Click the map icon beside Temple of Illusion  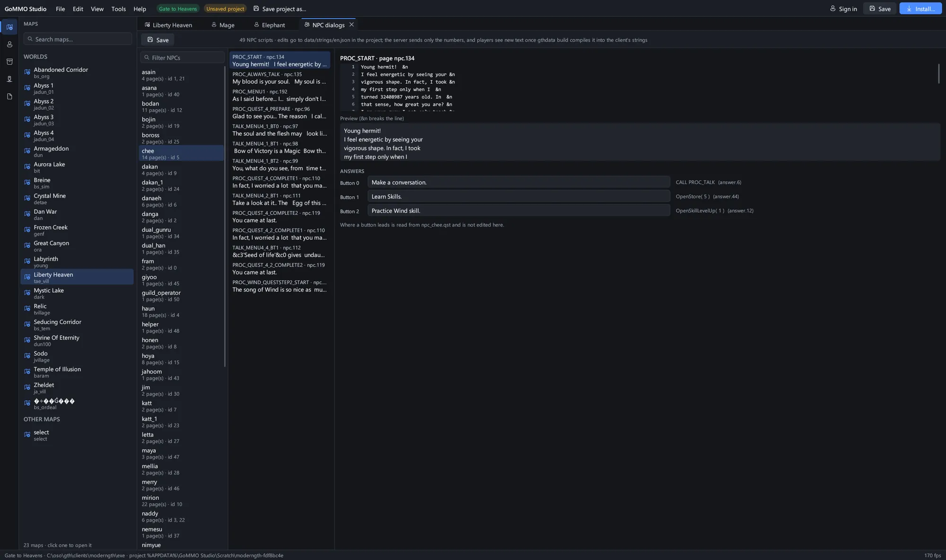point(27,372)
